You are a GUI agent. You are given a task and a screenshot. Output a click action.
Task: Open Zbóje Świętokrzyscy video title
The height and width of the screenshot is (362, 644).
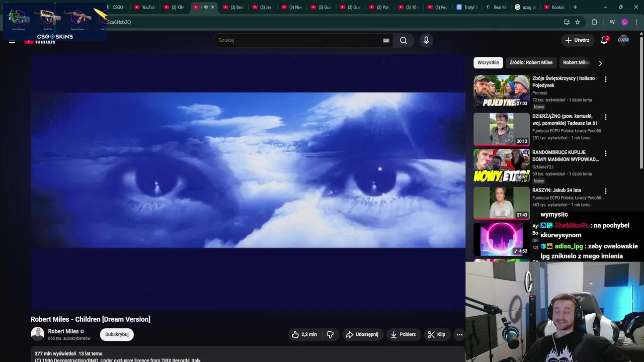click(x=563, y=81)
